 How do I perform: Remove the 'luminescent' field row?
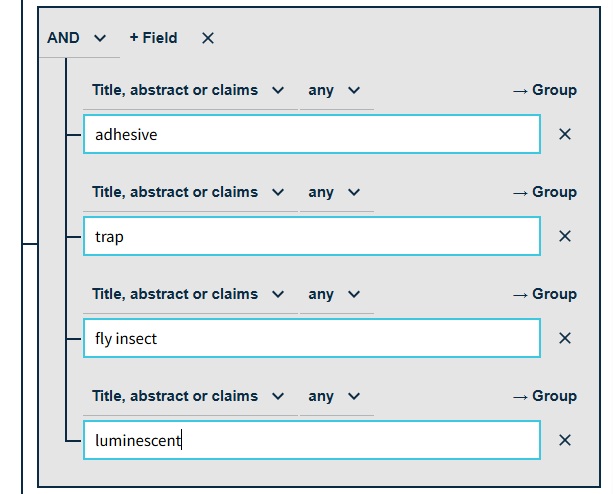click(x=565, y=440)
